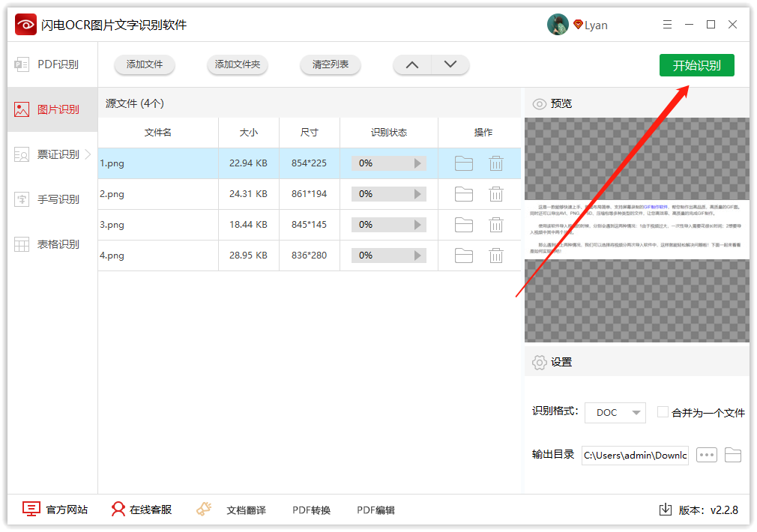Click 清空列表 to clear the list
The width and height of the screenshot is (757, 532).
[330, 65]
